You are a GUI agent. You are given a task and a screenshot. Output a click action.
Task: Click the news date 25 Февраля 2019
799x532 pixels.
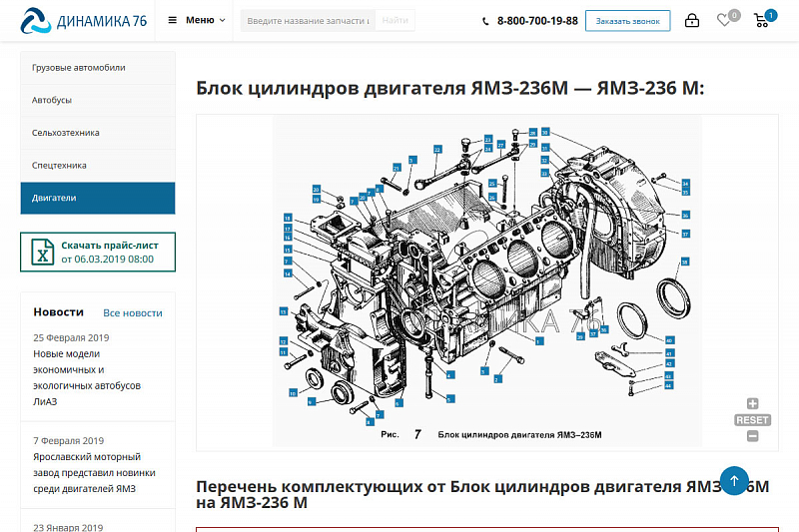click(x=71, y=337)
